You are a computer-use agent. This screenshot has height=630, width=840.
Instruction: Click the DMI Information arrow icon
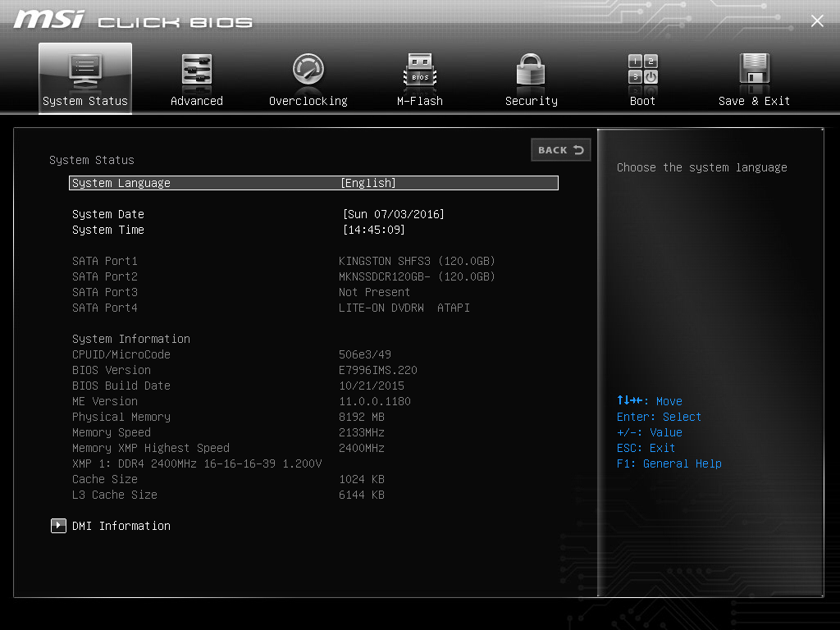pos(58,526)
